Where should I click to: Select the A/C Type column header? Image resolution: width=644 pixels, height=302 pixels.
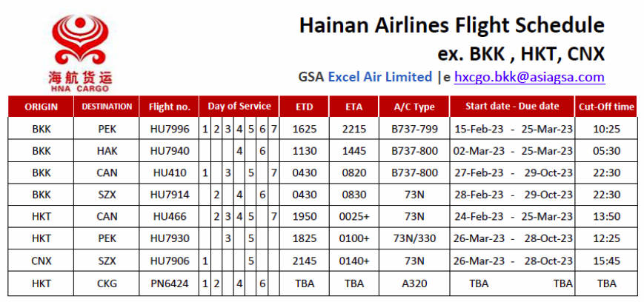point(414,107)
